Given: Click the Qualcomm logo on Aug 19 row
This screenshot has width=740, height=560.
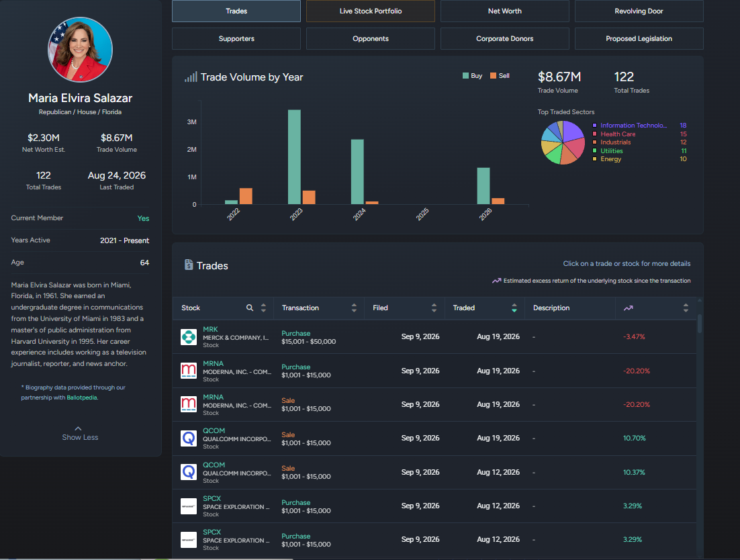Looking at the screenshot, I should coord(189,438).
